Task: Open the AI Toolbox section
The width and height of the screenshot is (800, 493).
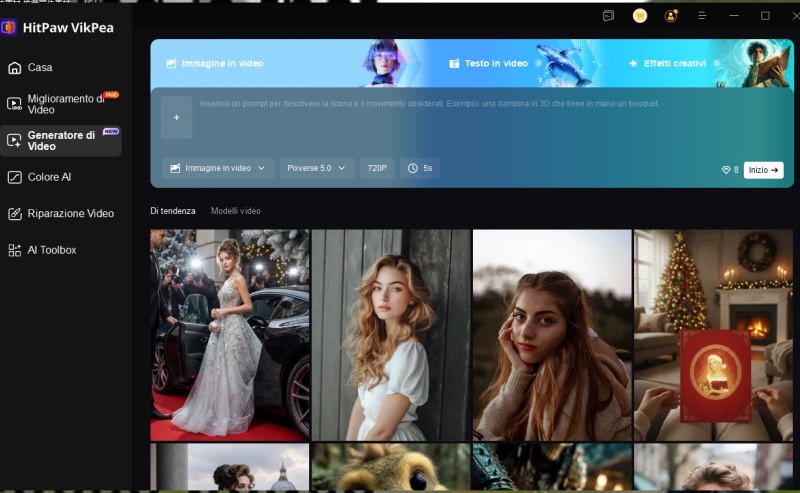Action: tap(52, 250)
